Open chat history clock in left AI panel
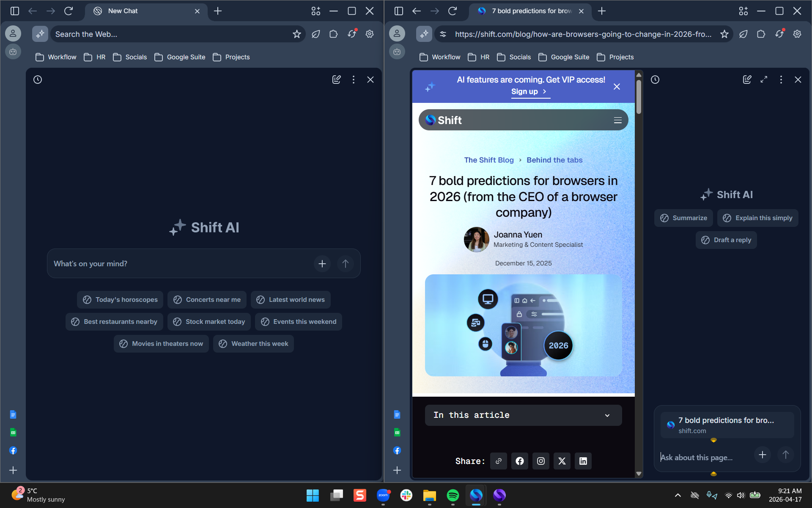812x508 pixels. (x=38, y=80)
